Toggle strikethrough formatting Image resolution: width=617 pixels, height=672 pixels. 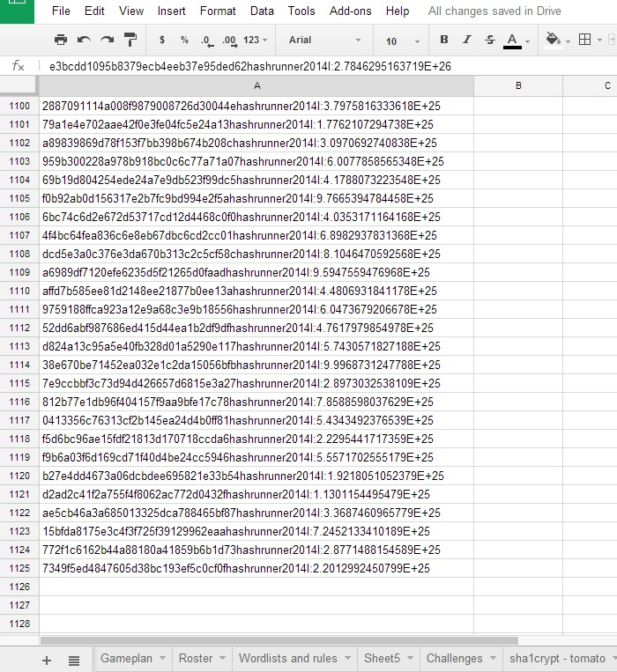pyautogui.click(x=490, y=41)
